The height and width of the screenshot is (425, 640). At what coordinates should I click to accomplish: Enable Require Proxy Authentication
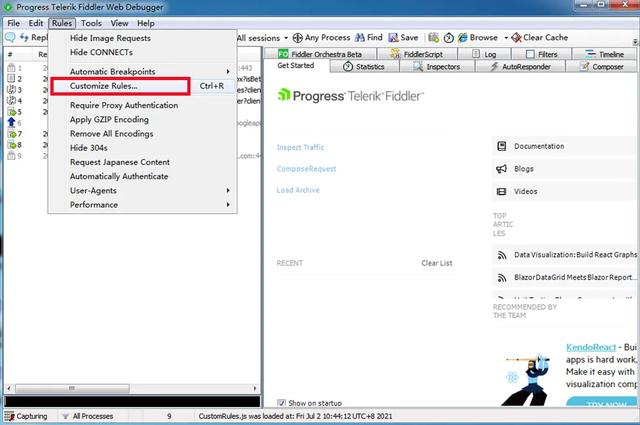tap(142, 105)
